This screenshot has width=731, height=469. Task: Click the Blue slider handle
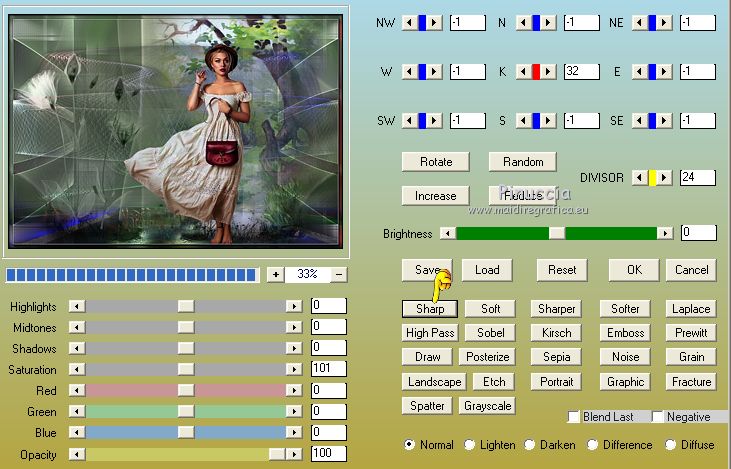pos(186,432)
